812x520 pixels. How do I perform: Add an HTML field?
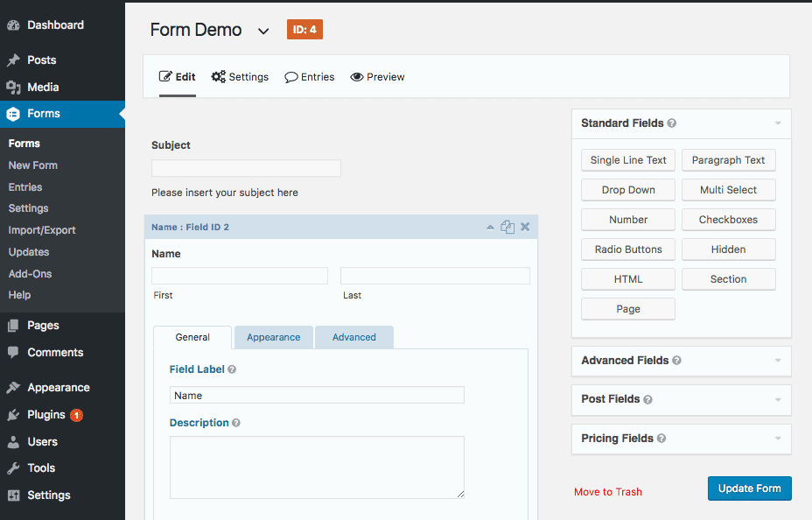[628, 279]
